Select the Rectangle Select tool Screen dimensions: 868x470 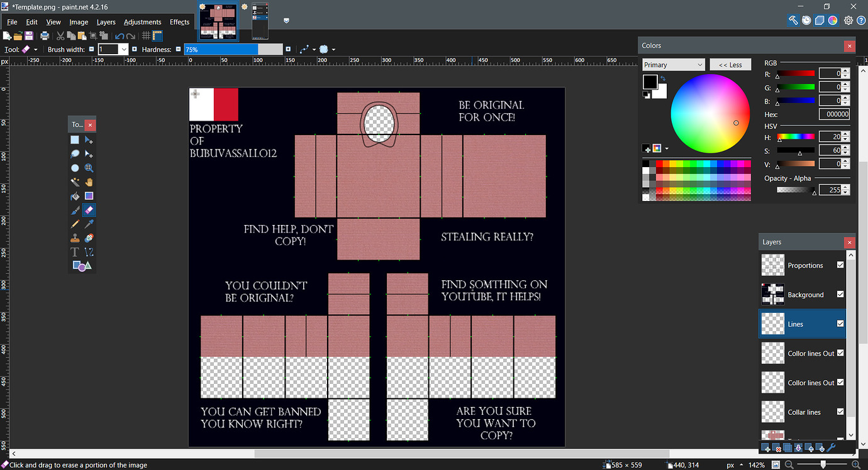75,140
